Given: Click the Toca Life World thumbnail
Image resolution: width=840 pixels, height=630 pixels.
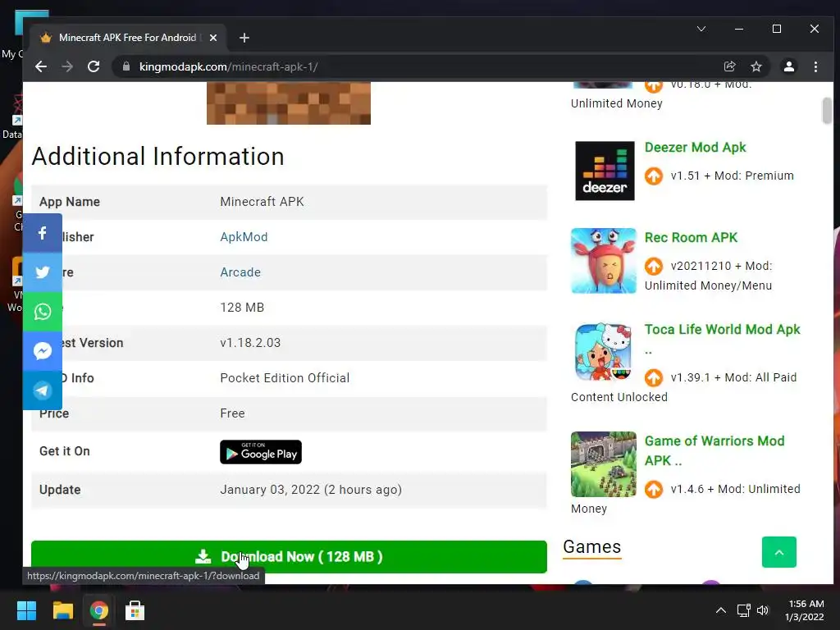Looking at the screenshot, I should [603, 352].
